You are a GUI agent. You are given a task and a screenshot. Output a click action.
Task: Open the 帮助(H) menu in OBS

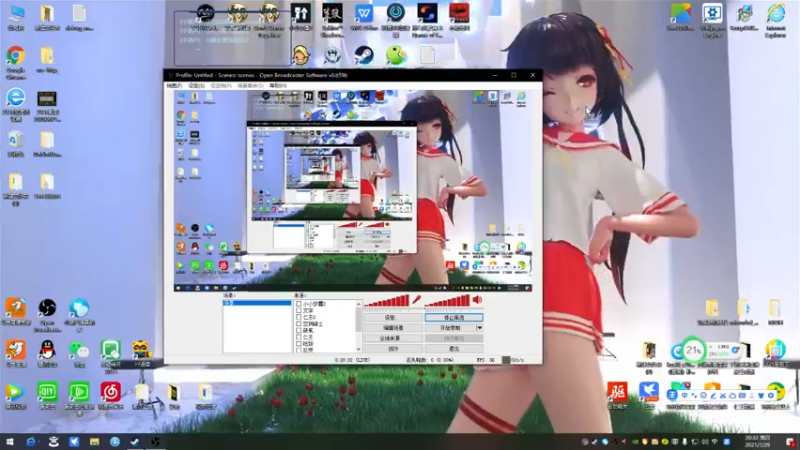point(278,86)
